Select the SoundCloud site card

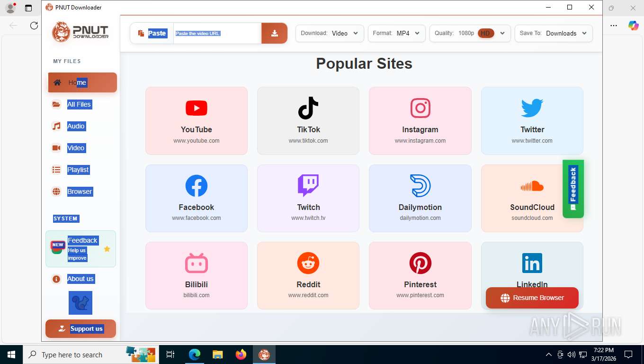click(532, 198)
